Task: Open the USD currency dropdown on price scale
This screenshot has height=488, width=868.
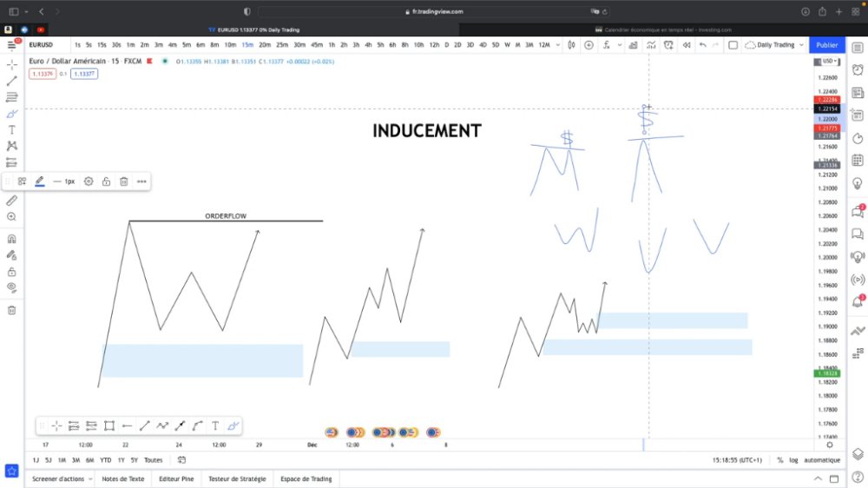Action: [831, 61]
